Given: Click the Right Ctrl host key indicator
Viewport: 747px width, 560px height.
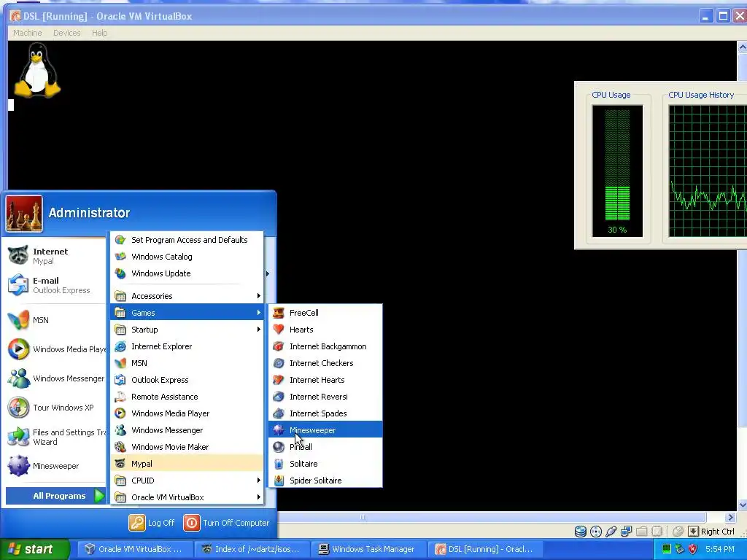Looking at the screenshot, I should pos(712,532).
